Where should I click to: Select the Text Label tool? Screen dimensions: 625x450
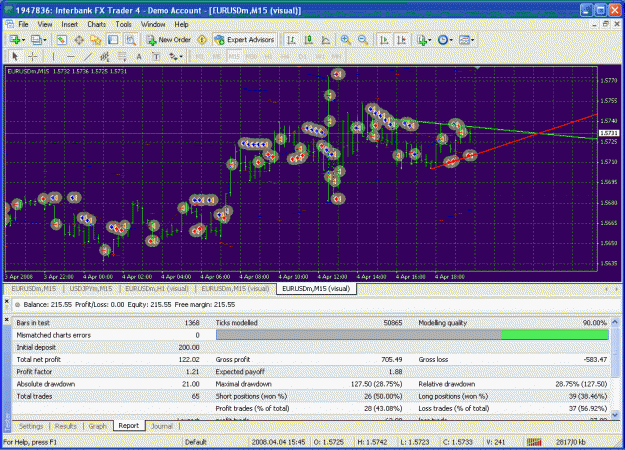pos(156,57)
